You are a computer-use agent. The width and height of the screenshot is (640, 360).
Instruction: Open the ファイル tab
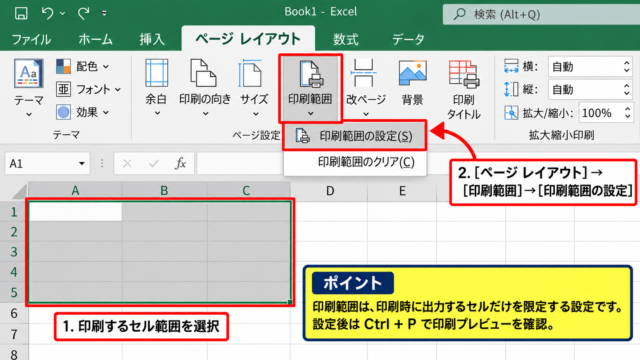[31, 40]
